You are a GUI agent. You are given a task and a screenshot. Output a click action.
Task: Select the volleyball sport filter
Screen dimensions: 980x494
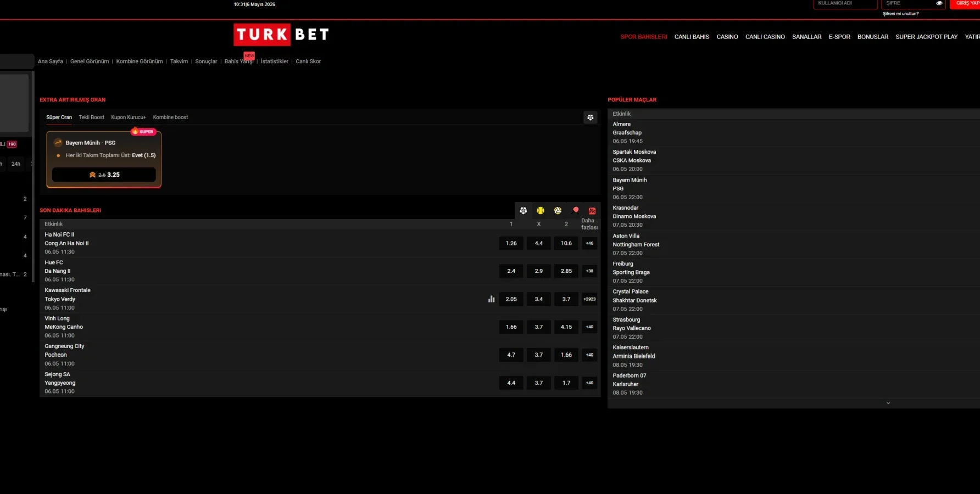tap(558, 211)
